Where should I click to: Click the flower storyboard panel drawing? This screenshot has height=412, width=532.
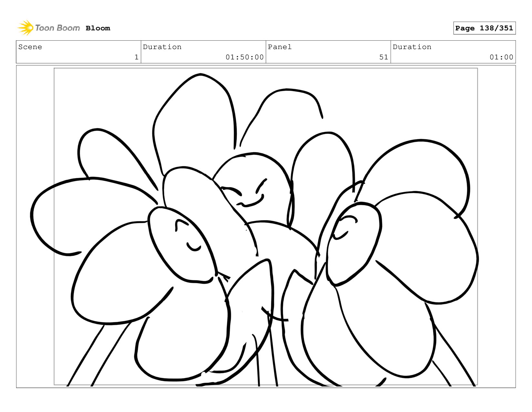click(x=266, y=227)
